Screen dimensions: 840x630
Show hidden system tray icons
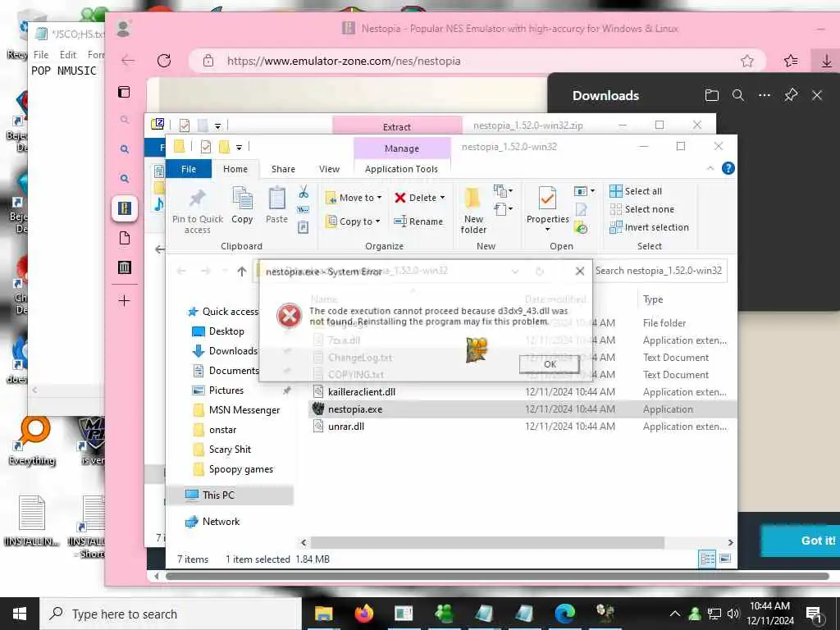click(675, 614)
